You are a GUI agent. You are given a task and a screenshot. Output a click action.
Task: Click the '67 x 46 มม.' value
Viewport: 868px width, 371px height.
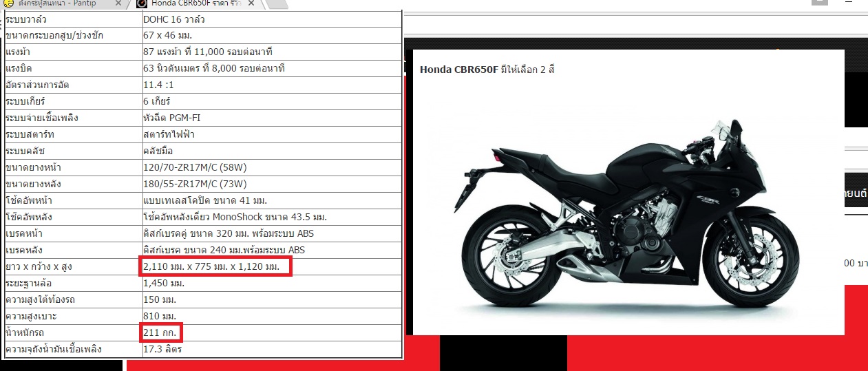click(167, 36)
